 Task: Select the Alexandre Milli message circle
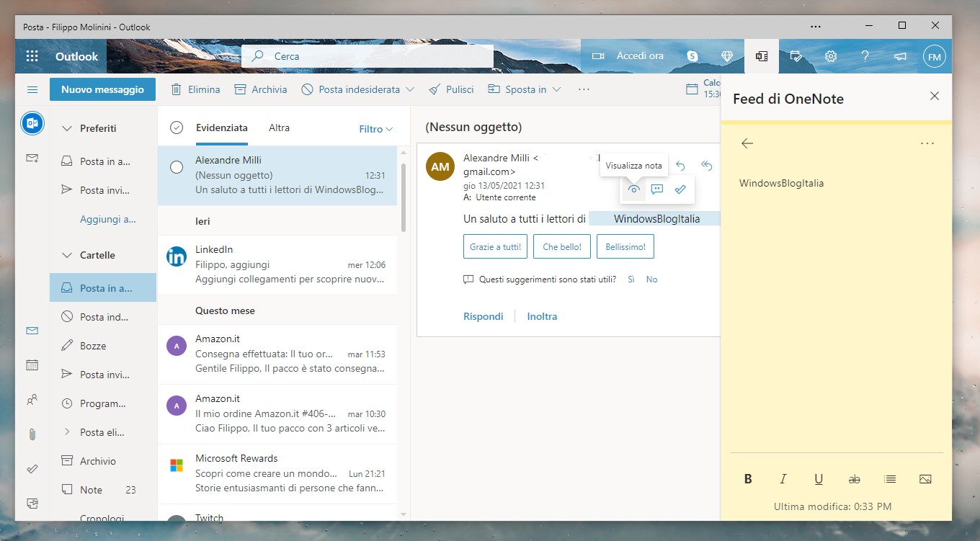click(177, 167)
